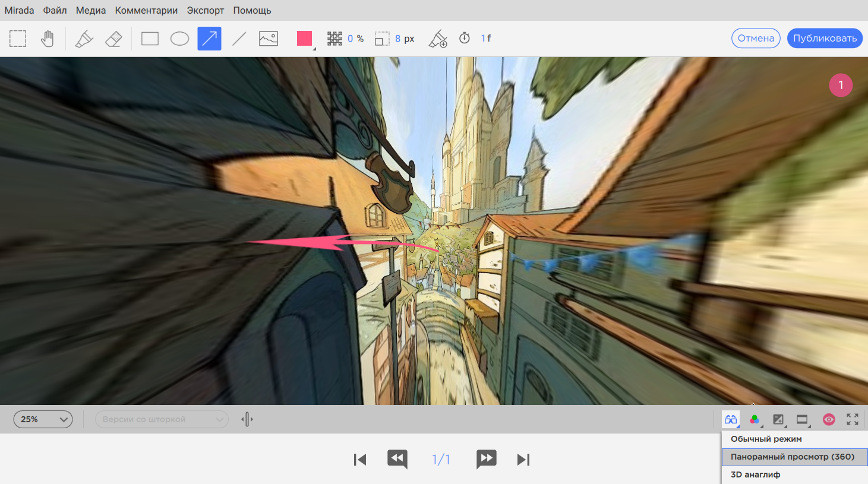Open the RGB color channels menu
Image resolution: width=868 pixels, height=484 pixels.
755,419
